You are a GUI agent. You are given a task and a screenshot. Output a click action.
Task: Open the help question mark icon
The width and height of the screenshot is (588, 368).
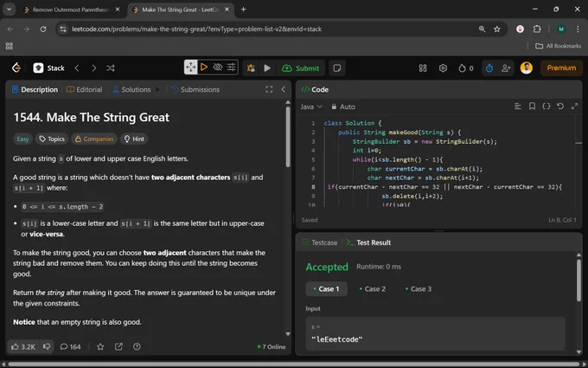pos(137,346)
